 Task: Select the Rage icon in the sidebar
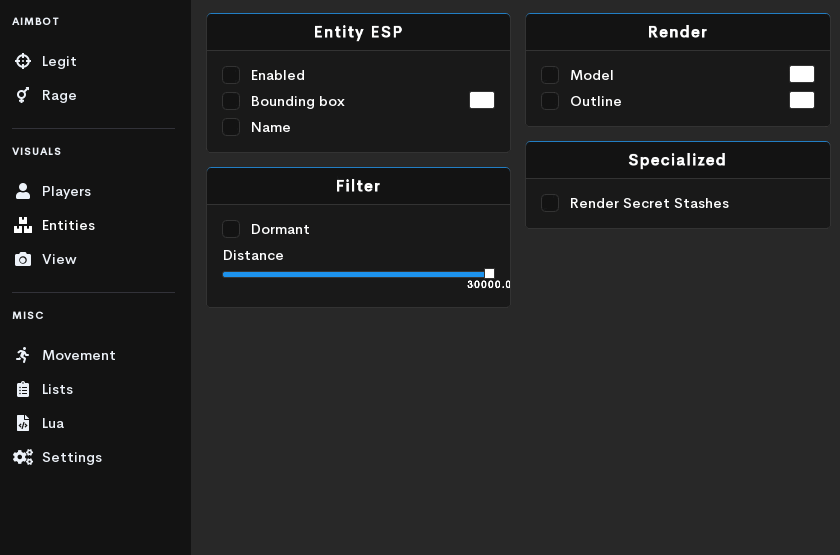pos(22,95)
